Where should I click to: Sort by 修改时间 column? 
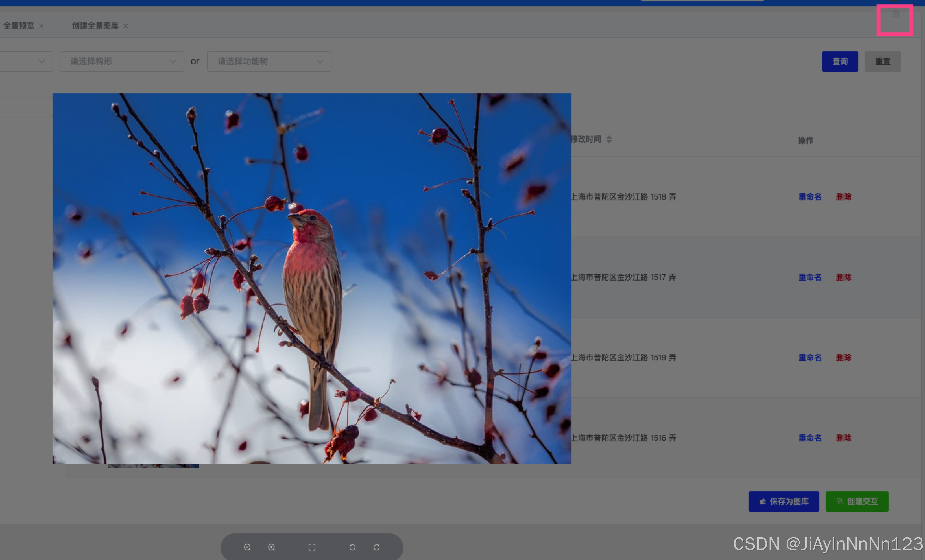coord(609,140)
